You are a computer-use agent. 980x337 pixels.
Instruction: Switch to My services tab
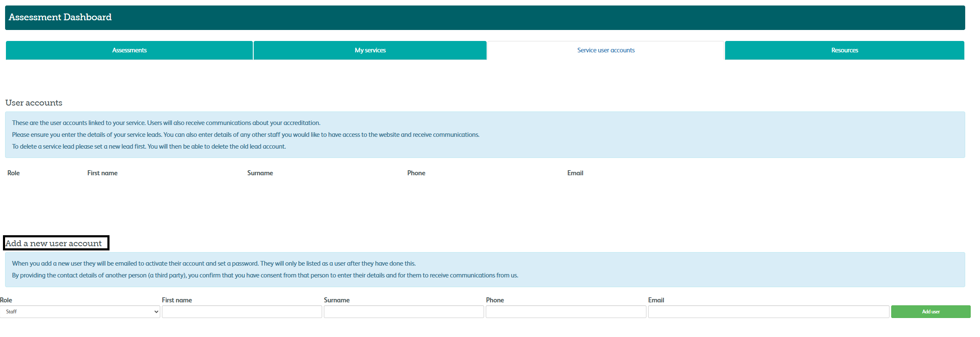[370, 50]
